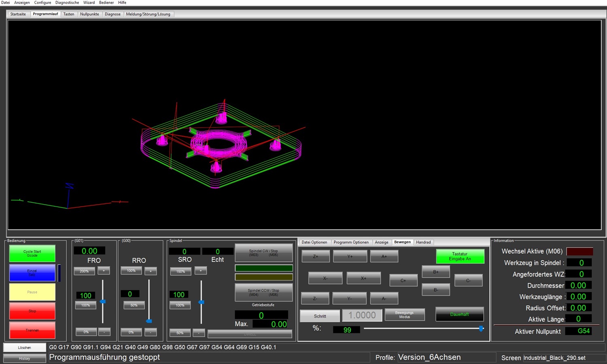607x364 pixels.
Task: Open the Datei menu
Action: tap(5, 2)
